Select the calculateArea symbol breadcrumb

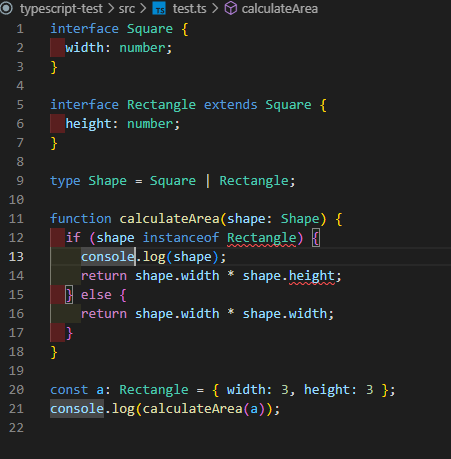click(x=279, y=9)
